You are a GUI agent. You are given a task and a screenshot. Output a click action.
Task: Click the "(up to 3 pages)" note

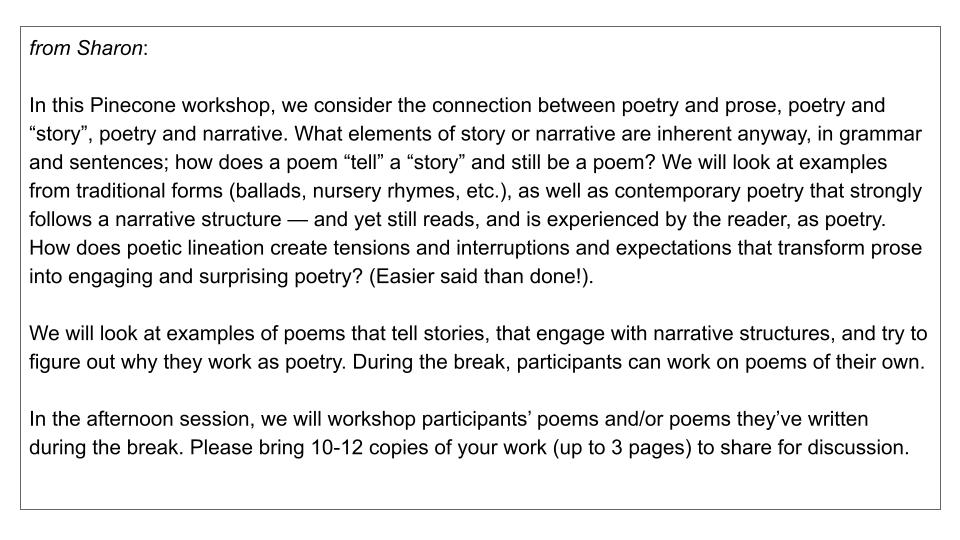(620, 447)
